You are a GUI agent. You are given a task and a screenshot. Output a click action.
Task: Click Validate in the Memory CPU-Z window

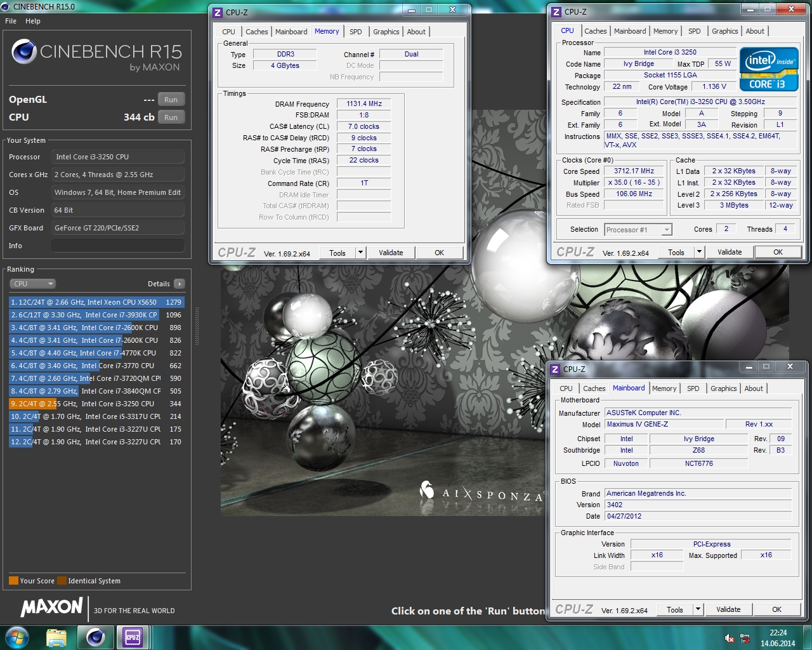pyautogui.click(x=391, y=253)
